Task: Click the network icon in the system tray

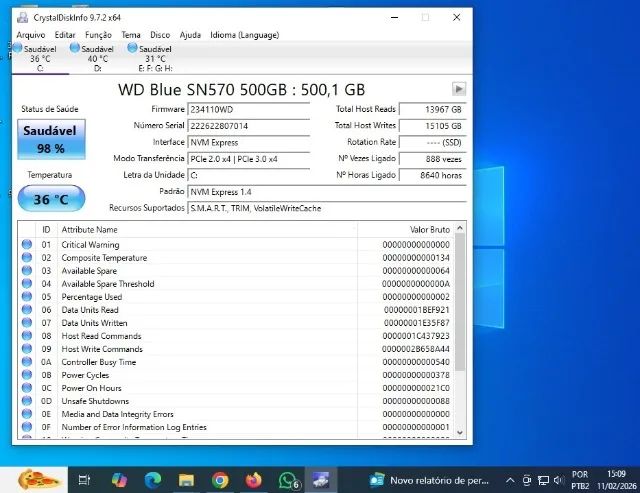Action: coord(543,480)
